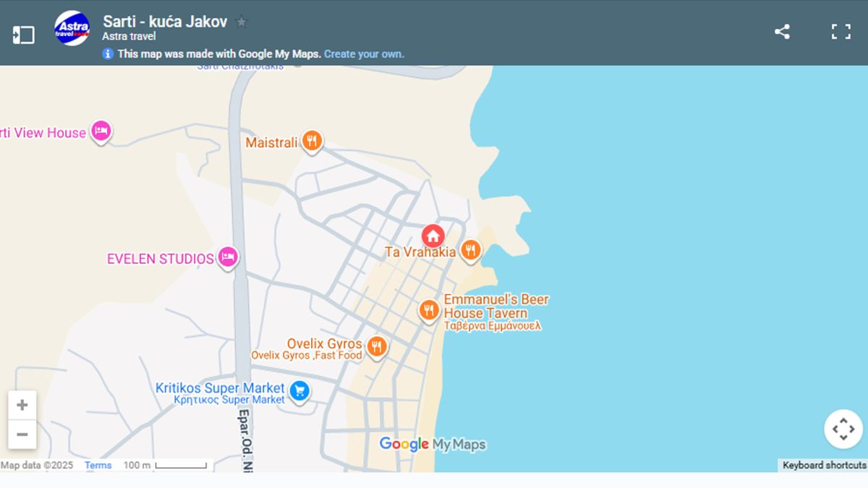Click the share map icon
The width and height of the screenshot is (868, 488).
click(x=782, y=32)
